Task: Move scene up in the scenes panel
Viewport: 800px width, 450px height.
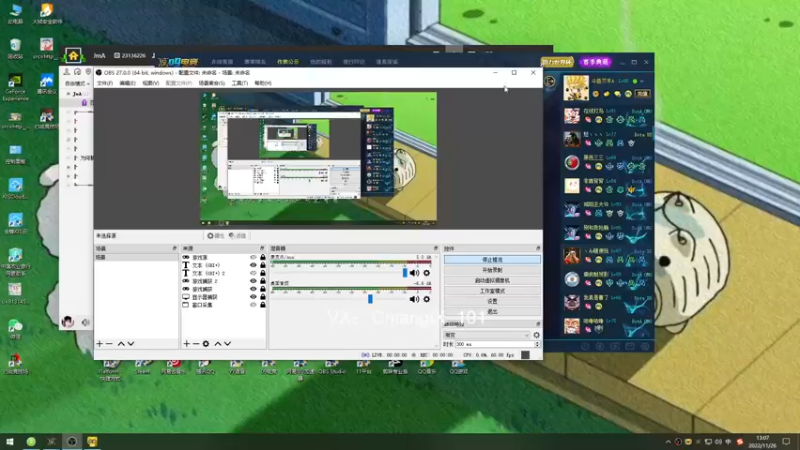Action: click(x=121, y=344)
